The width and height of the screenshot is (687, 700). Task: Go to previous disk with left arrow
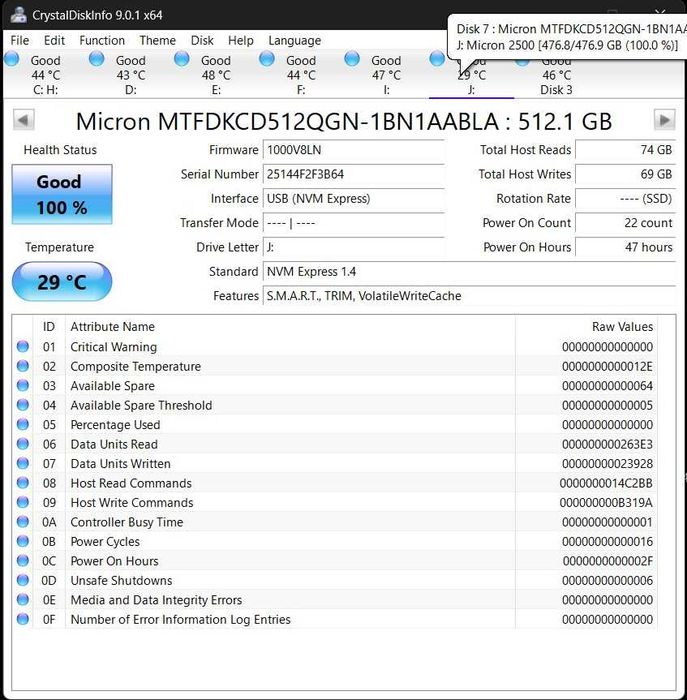[24, 120]
